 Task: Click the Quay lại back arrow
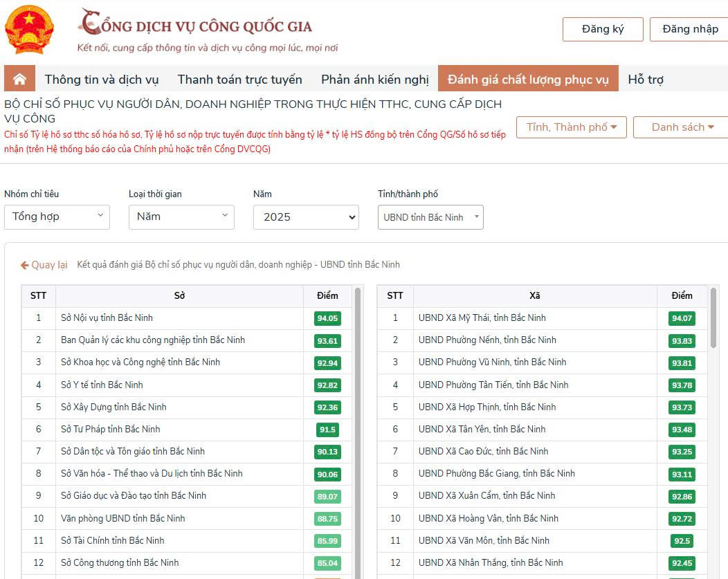point(44,265)
